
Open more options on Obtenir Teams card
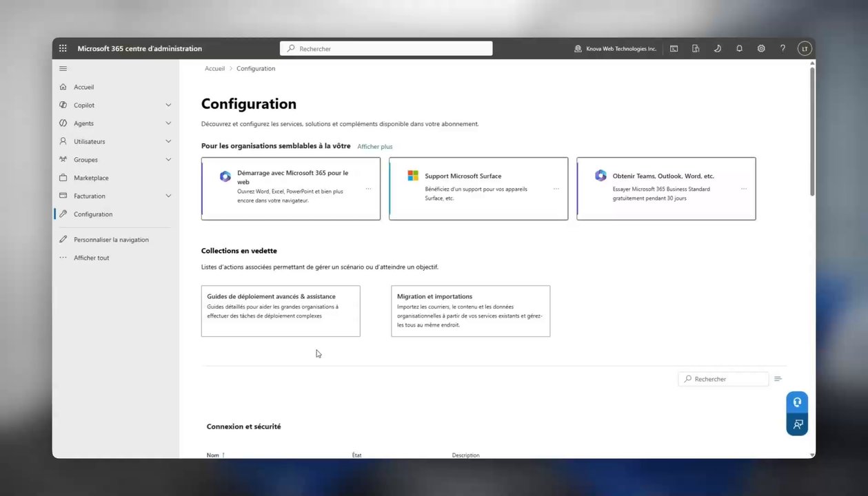click(743, 189)
